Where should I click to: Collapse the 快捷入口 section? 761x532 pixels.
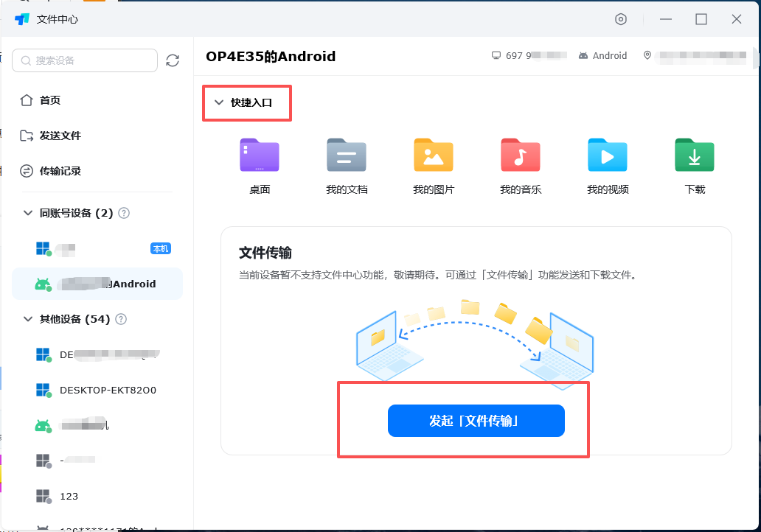(x=218, y=103)
